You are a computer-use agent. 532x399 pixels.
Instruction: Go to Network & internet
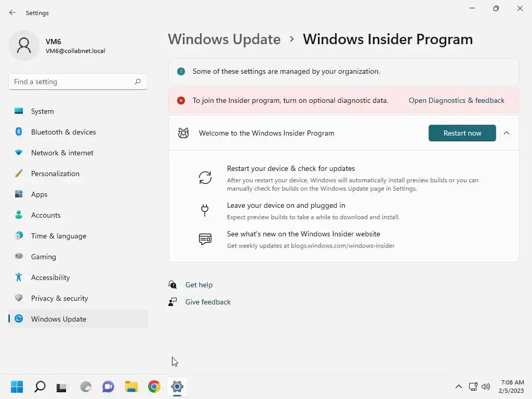[x=78, y=153]
